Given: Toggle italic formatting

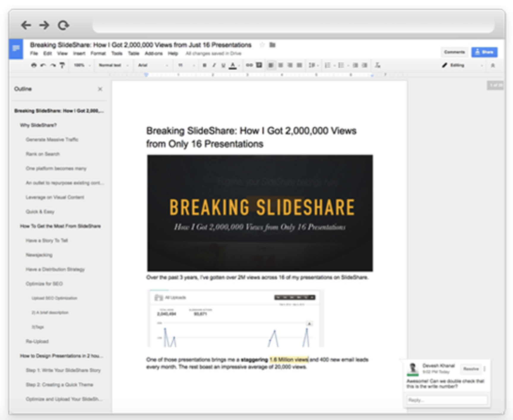Looking at the screenshot, I should 214,65.
